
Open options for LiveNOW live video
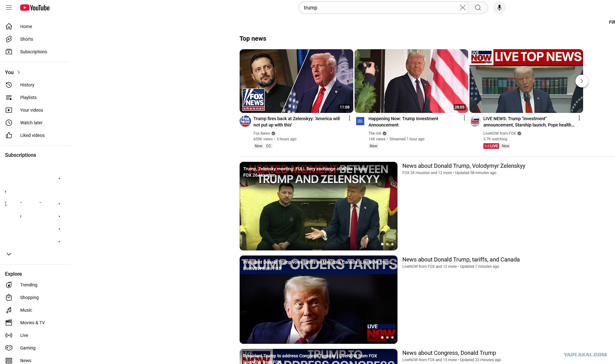click(579, 118)
